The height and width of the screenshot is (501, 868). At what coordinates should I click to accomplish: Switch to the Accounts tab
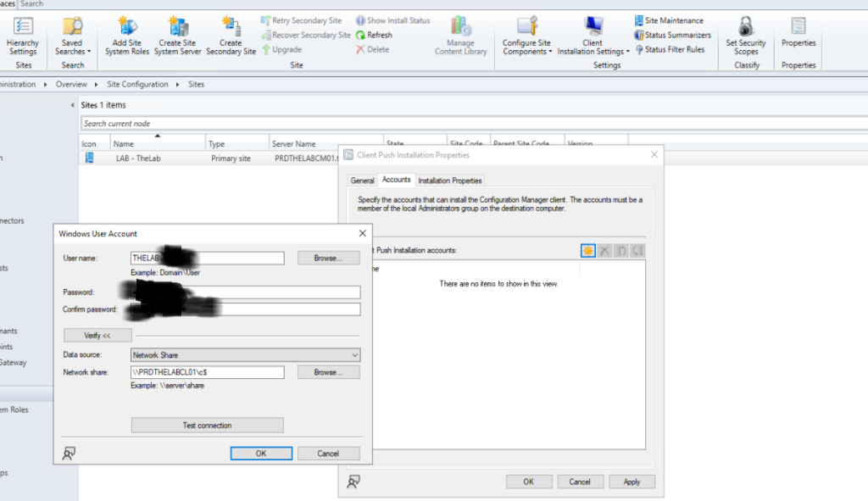coord(397,180)
